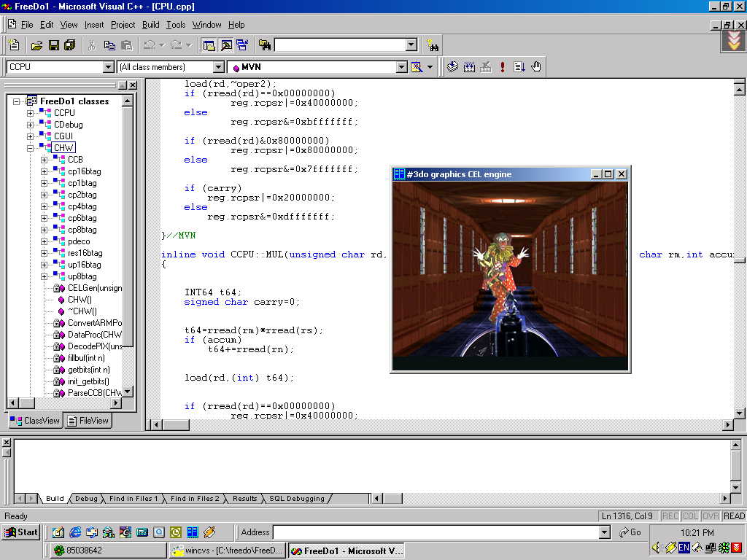Click the Search binoculars icon beside the Find box
This screenshot has width=747, height=560.
[433, 45]
